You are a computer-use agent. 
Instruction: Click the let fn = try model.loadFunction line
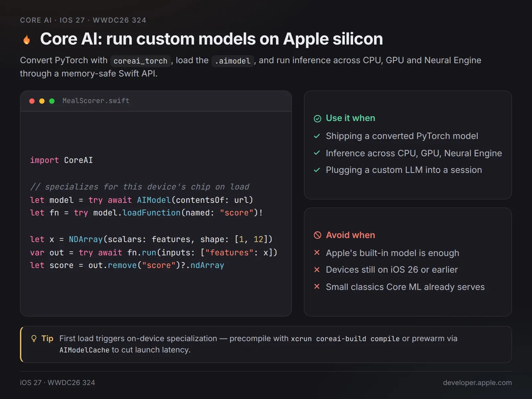coord(146,213)
